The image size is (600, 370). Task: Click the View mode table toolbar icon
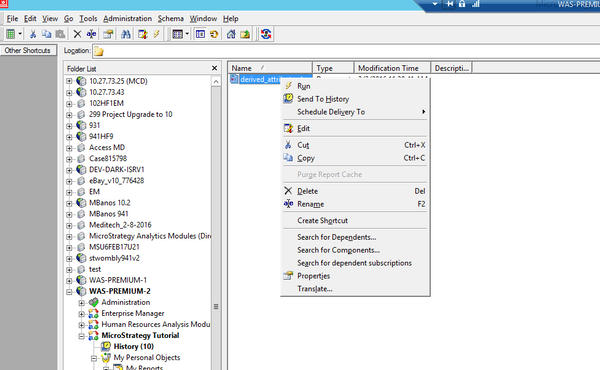[177, 34]
